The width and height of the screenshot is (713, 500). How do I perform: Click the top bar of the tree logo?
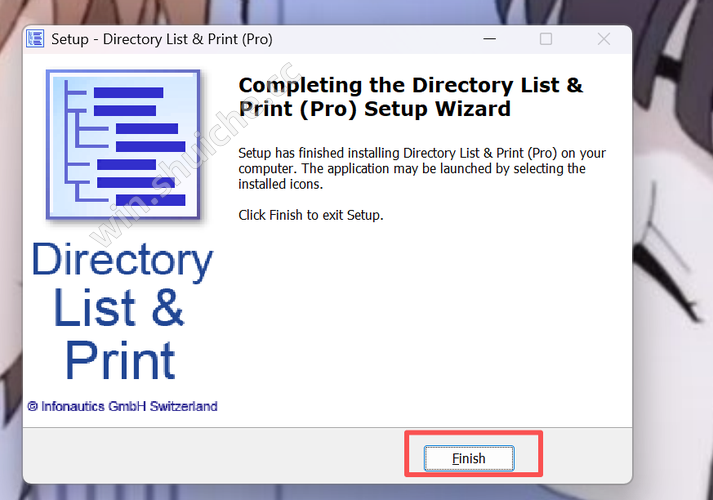128,92
